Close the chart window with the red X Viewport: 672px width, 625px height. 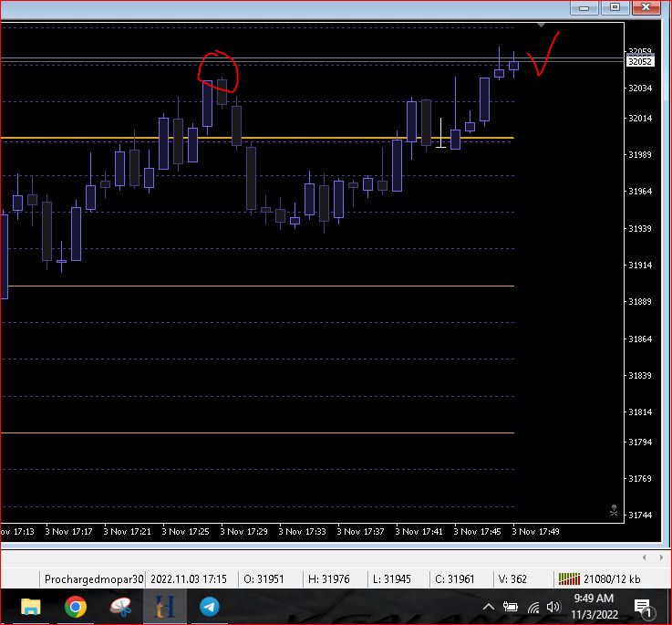click(x=646, y=7)
